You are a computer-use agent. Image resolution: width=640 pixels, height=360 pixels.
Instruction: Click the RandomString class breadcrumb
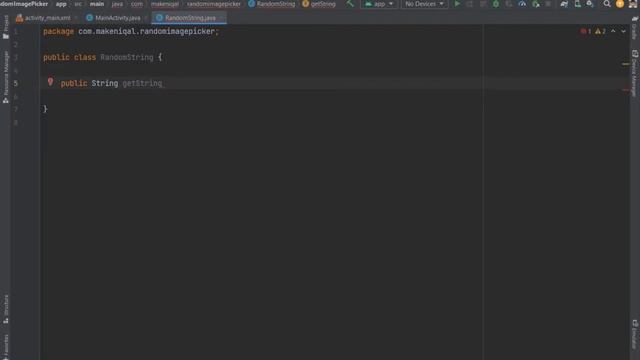pos(271,4)
